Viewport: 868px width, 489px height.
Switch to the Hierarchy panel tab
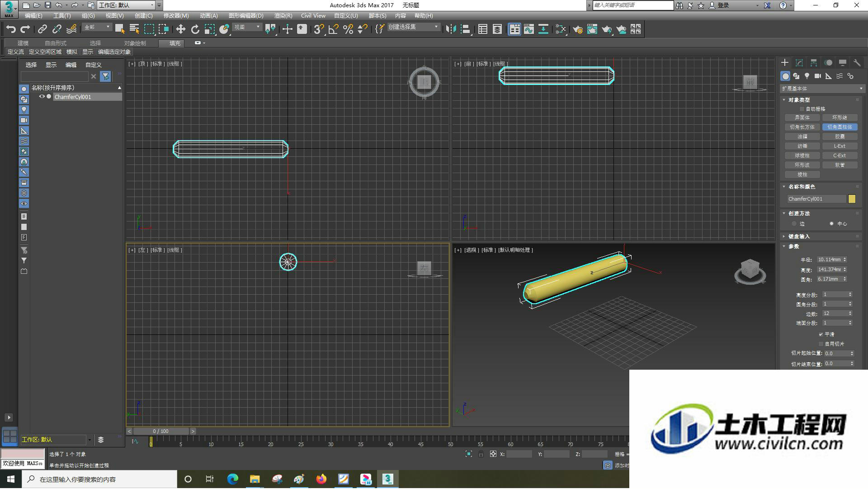point(814,63)
